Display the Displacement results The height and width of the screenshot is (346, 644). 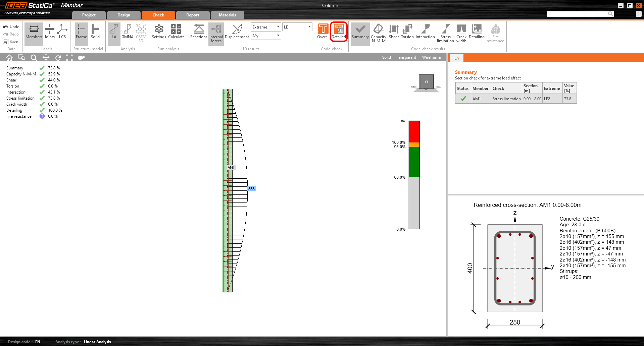[237, 32]
